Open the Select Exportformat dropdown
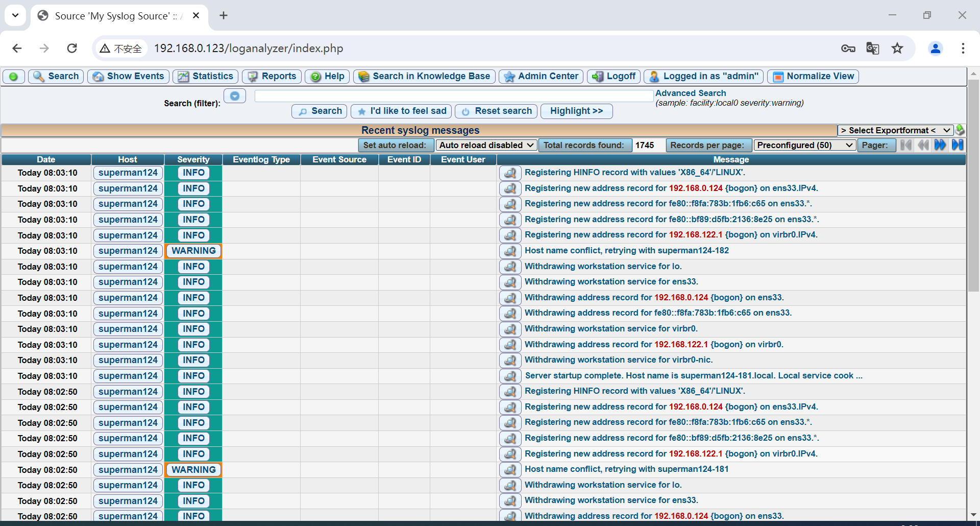This screenshot has width=980, height=526. click(x=896, y=130)
